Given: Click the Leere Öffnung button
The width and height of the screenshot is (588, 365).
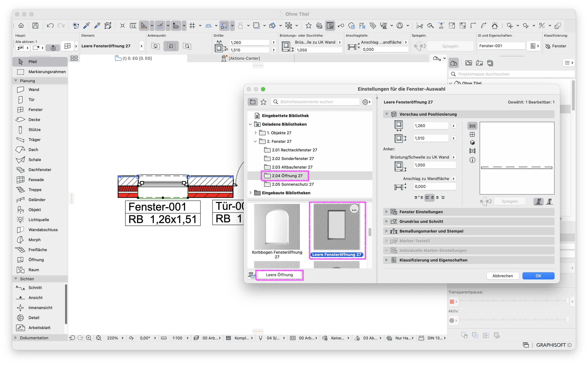Looking at the screenshot, I should click(x=279, y=275).
